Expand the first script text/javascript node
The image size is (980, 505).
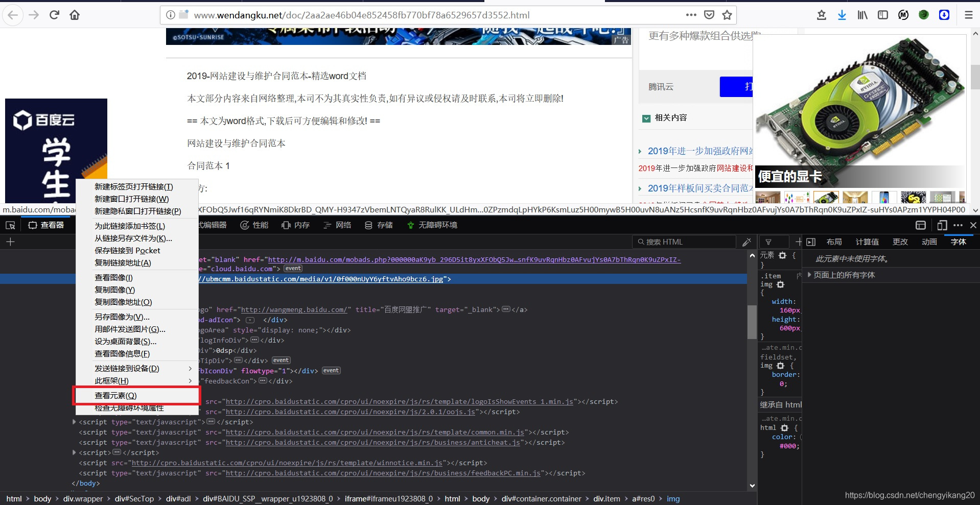[x=74, y=422]
